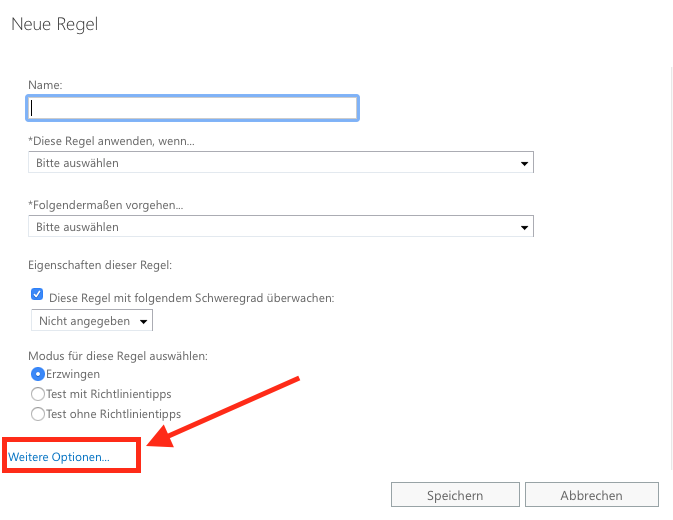Viewport: 673px width, 520px height.
Task: Click the 'Name:' field label
Action: pos(45,85)
